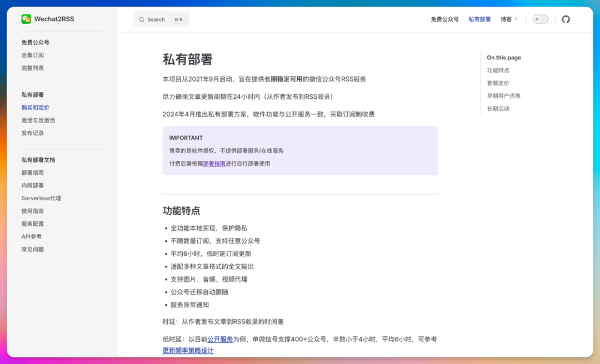Image resolution: width=600 pixels, height=364 pixels.
Task: Follow the 公开服务 hyperlink
Action: tap(220, 339)
